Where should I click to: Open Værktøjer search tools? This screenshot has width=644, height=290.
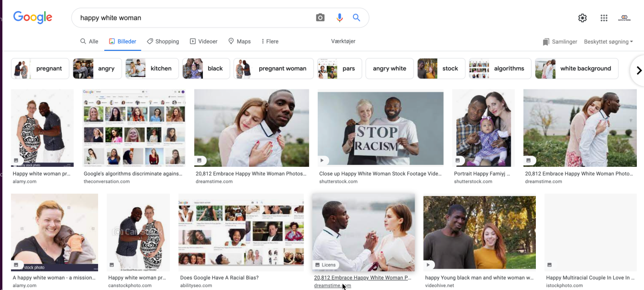pos(343,41)
